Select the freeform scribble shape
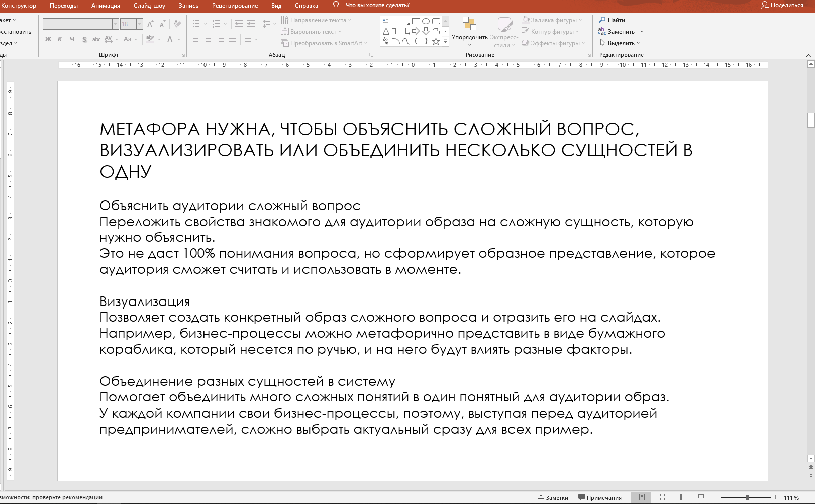The width and height of the screenshot is (815, 504). 385,41
